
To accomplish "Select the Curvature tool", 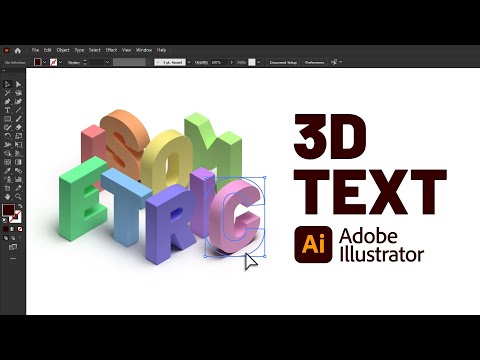I will (18, 101).
